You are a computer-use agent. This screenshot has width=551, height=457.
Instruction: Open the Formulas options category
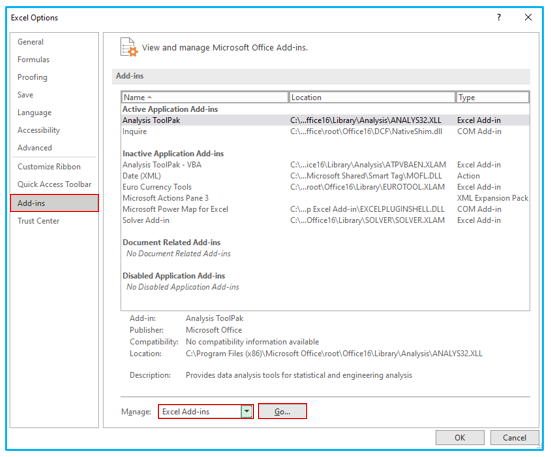33,59
